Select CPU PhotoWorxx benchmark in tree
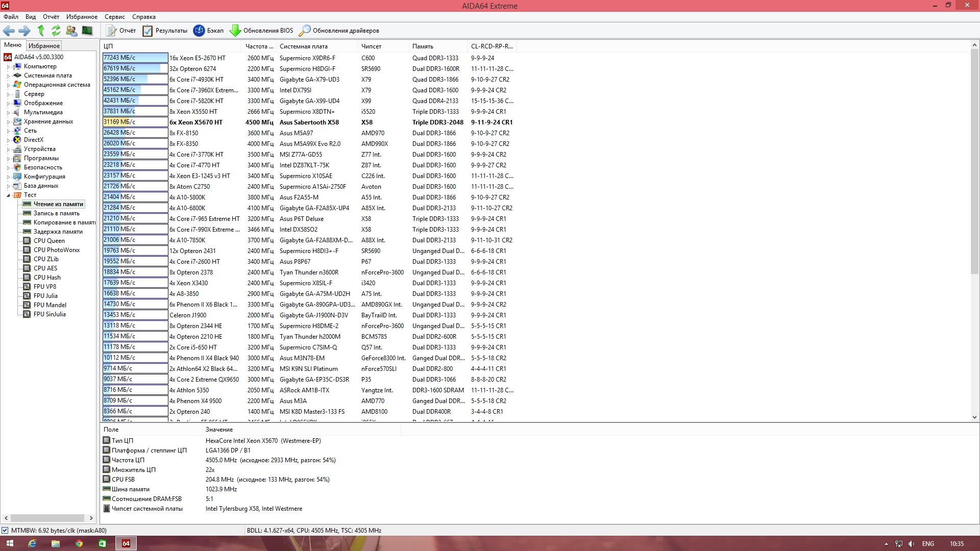Viewport: 980px width, 551px height. (x=56, y=250)
